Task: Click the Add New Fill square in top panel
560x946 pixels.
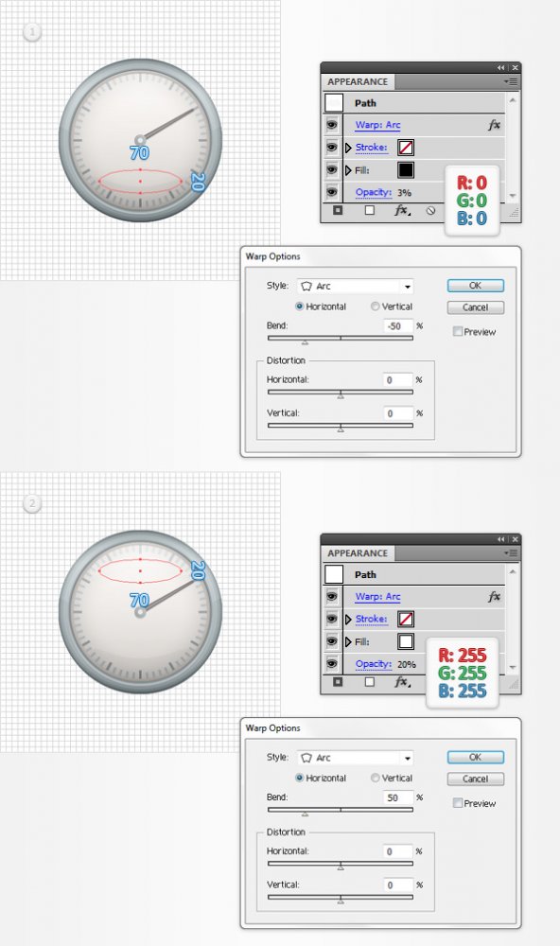Action: pos(369,210)
